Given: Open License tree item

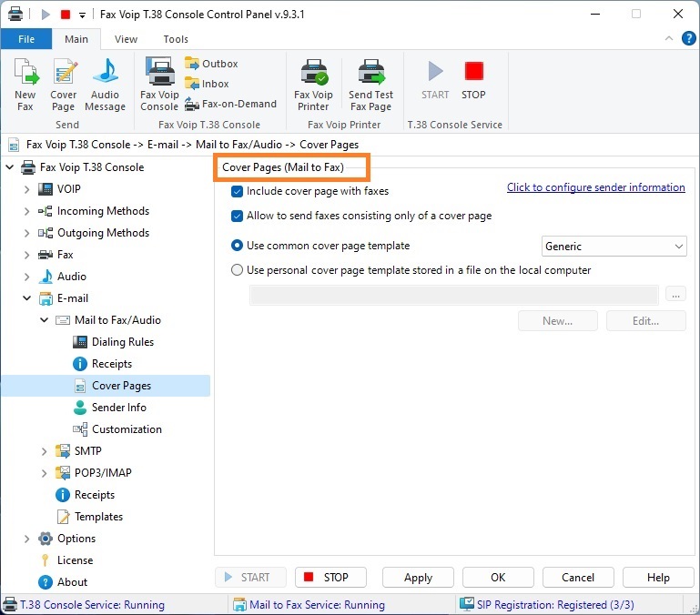Looking at the screenshot, I should pyautogui.click(x=75, y=560).
